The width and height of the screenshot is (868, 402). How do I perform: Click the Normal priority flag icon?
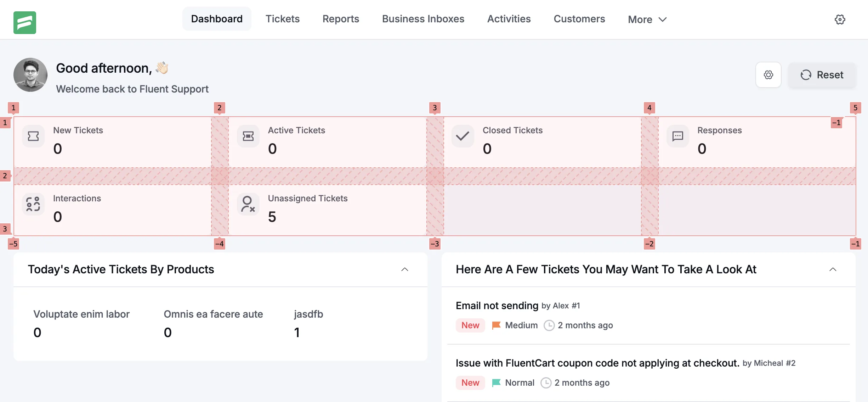[496, 383]
